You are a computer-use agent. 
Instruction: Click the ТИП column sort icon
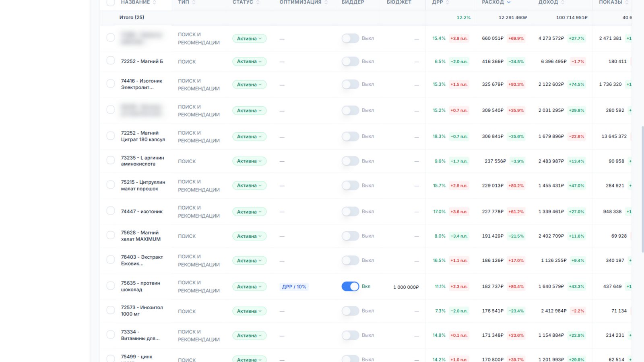click(194, 2)
